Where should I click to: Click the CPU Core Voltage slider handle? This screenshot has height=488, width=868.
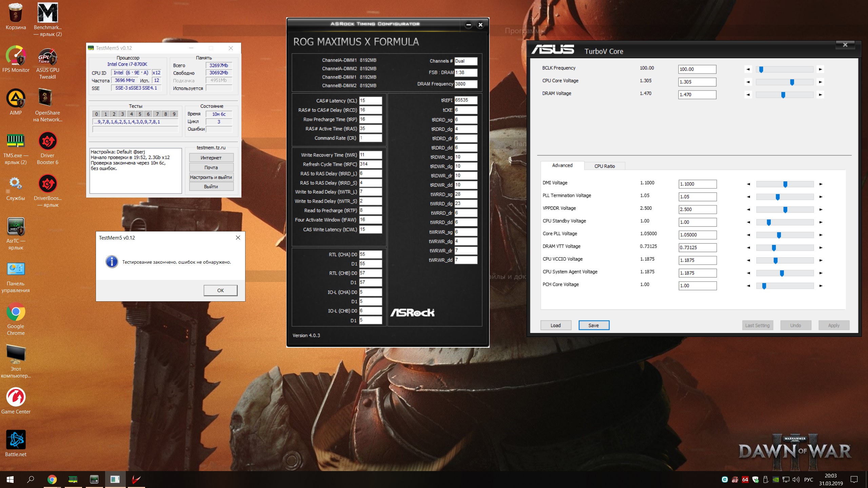coord(792,82)
